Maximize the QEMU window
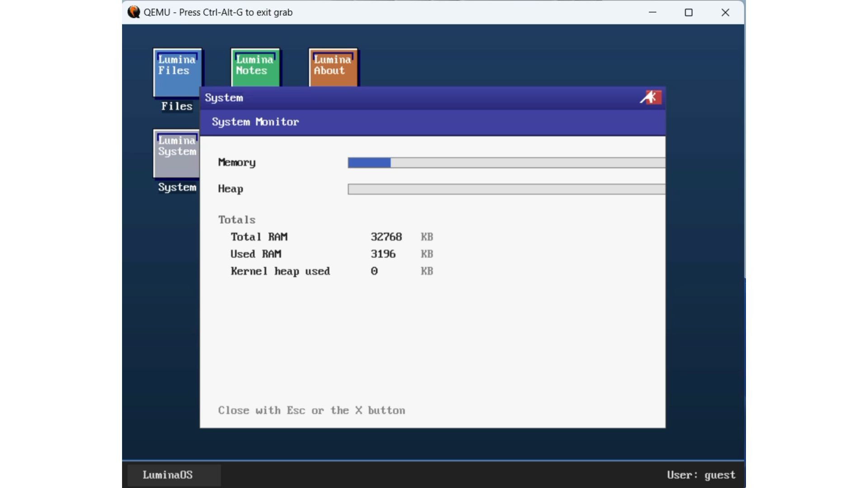Screen dimensions: 868x488 point(689,12)
